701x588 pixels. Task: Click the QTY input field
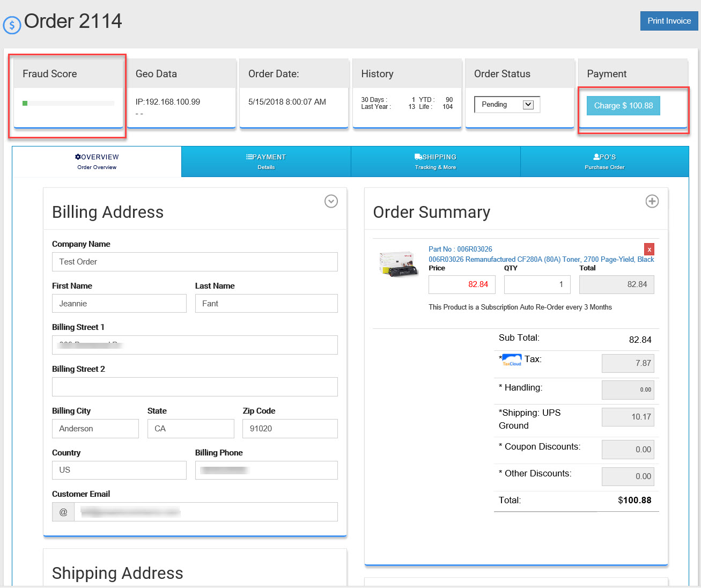pyautogui.click(x=537, y=284)
